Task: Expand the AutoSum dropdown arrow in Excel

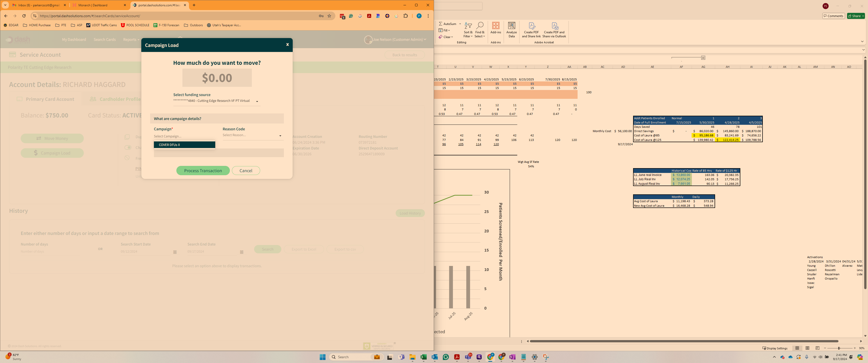Action: pyautogui.click(x=460, y=24)
